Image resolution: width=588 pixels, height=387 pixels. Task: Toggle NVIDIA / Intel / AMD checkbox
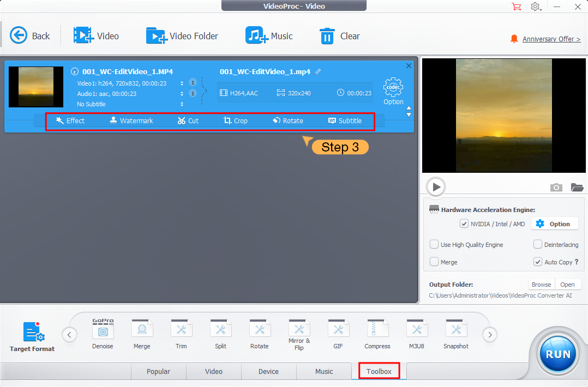coord(464,223)
